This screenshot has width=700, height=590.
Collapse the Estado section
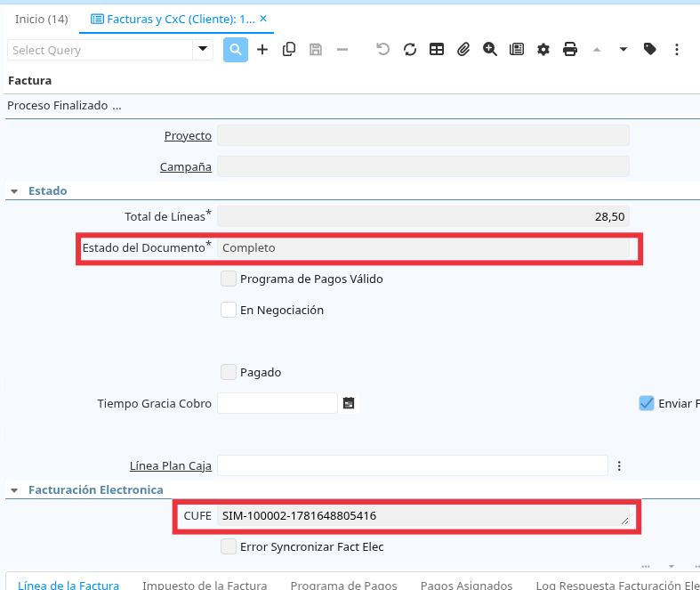pos(14,191)
